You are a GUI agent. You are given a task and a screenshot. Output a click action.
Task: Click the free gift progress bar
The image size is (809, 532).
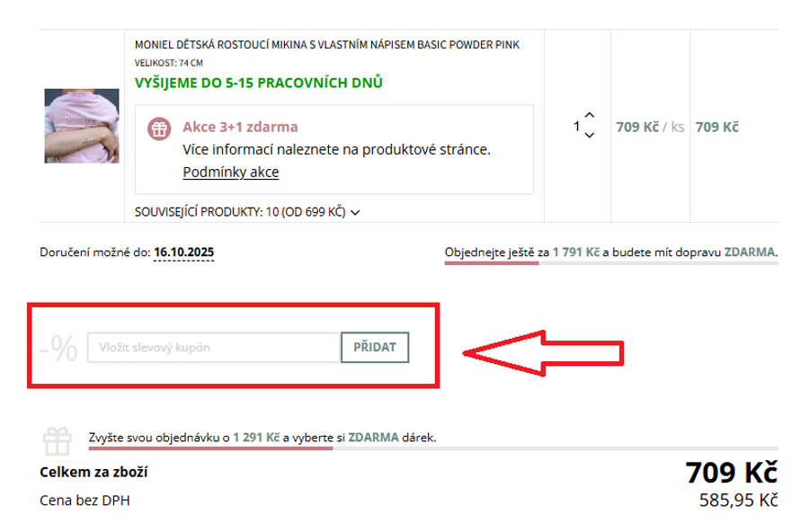click(433, 448)
